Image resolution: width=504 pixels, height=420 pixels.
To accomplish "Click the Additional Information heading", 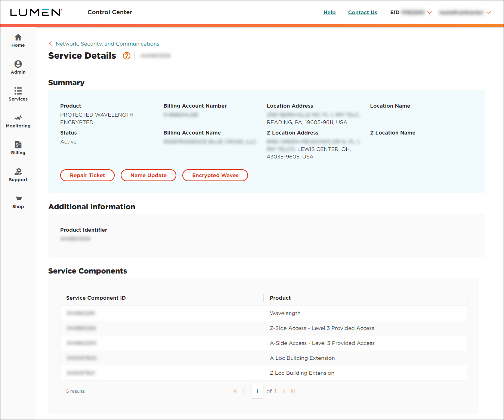I will coord(92,207).
